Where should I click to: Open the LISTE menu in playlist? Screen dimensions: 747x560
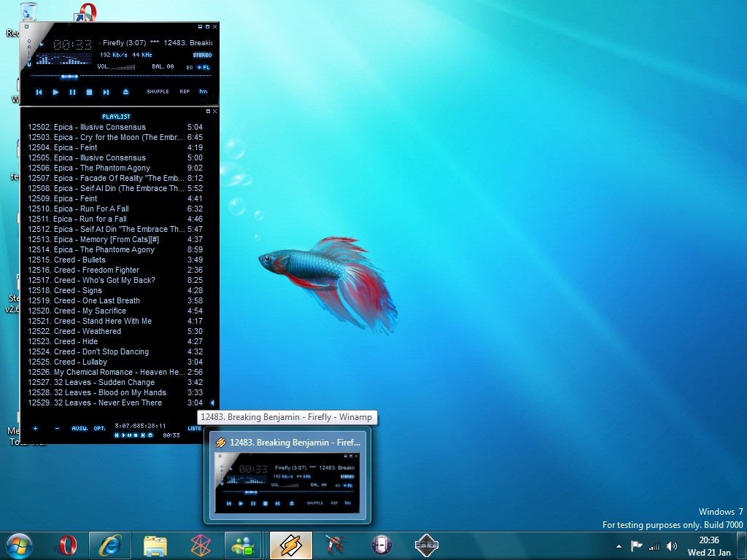point(194,428)
